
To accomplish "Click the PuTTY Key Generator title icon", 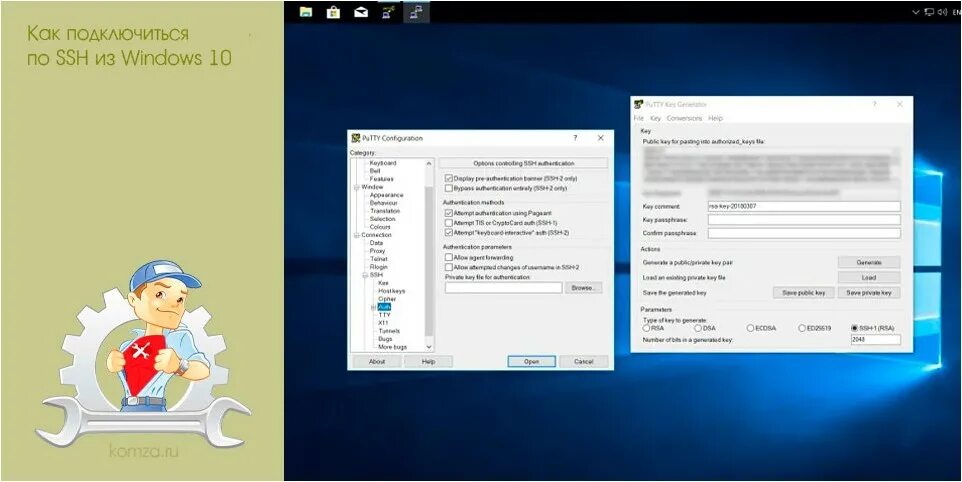I will 639,104.
